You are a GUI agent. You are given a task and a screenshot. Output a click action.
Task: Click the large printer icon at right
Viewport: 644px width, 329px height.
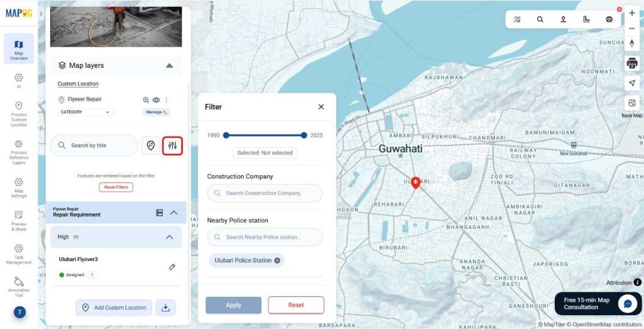click(x=632, y=63)
